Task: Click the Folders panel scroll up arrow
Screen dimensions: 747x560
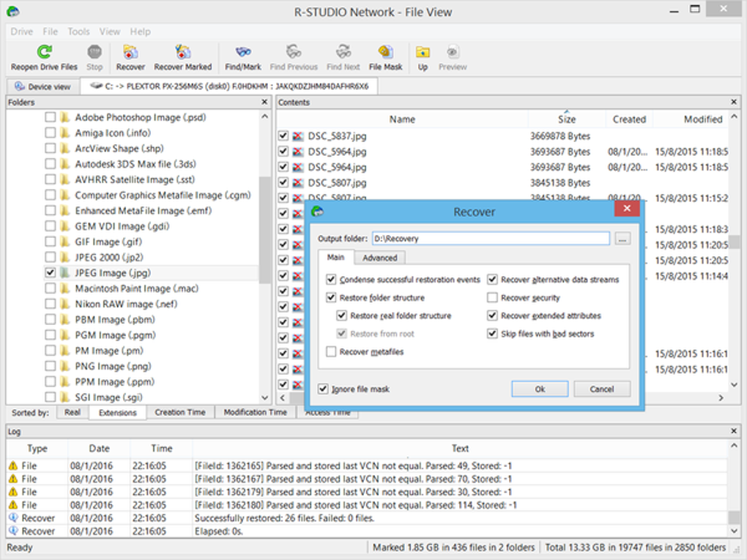Action: [265, 116]
